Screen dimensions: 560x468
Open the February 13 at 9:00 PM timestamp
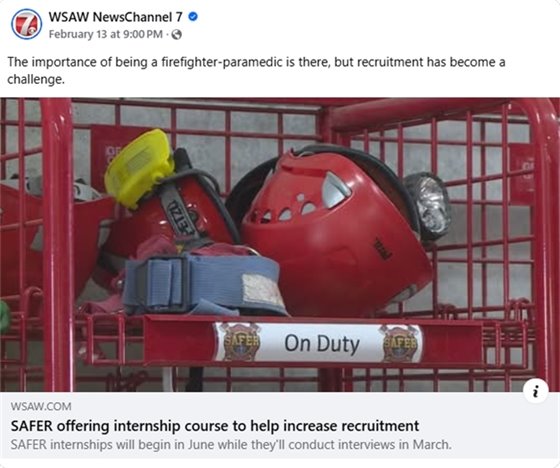tap(106, 35)
